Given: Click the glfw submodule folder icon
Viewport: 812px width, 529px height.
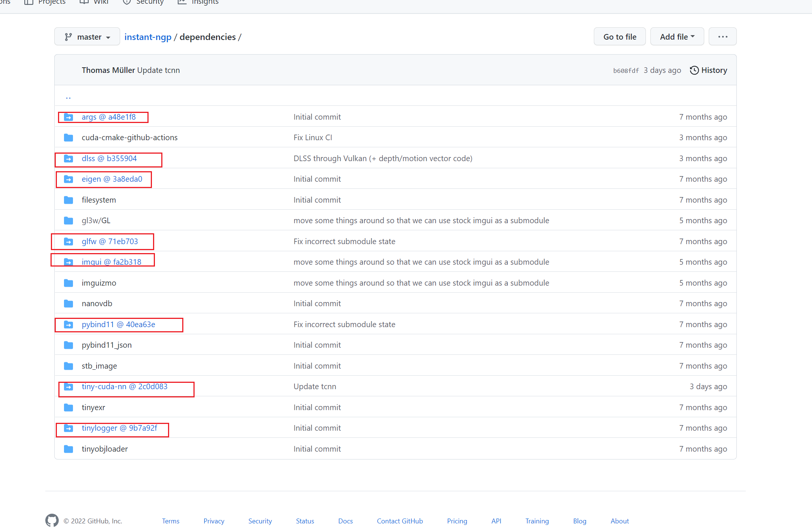Looking at the screenshot, I should pos(68,242).
